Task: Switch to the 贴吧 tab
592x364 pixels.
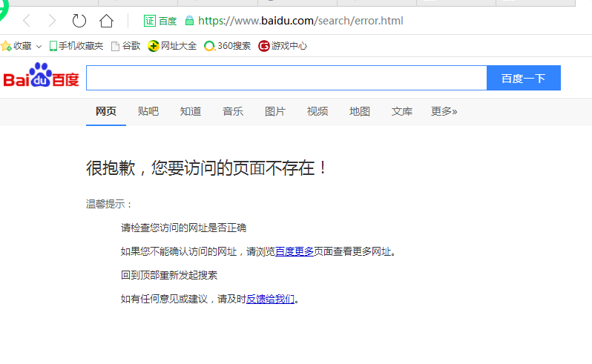Action: pyautogui.click(x=148, y=111)
